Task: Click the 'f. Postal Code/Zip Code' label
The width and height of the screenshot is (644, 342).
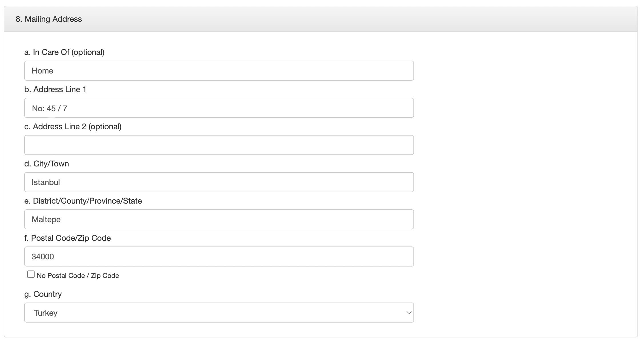Action: pyautogui.click(x=67, y=238)
